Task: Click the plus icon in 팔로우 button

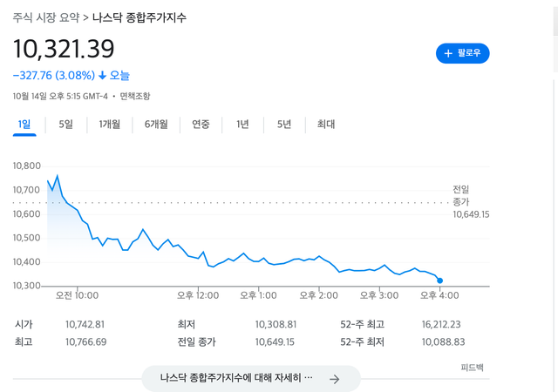Action: point(448,53)
